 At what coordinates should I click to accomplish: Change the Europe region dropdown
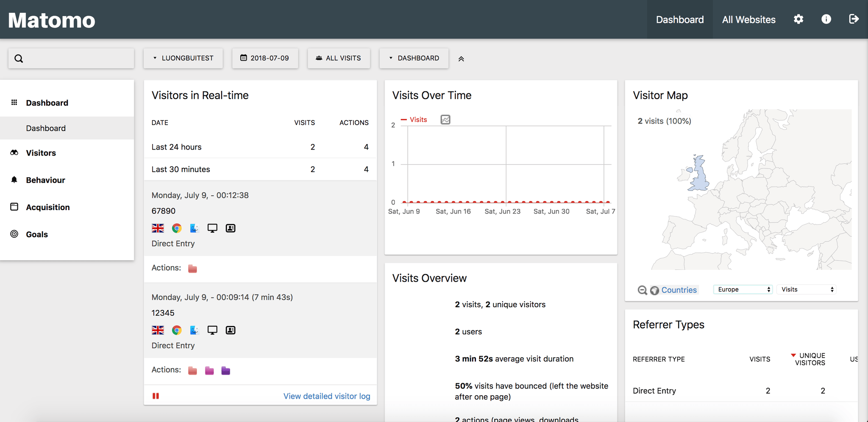[742, 289]
